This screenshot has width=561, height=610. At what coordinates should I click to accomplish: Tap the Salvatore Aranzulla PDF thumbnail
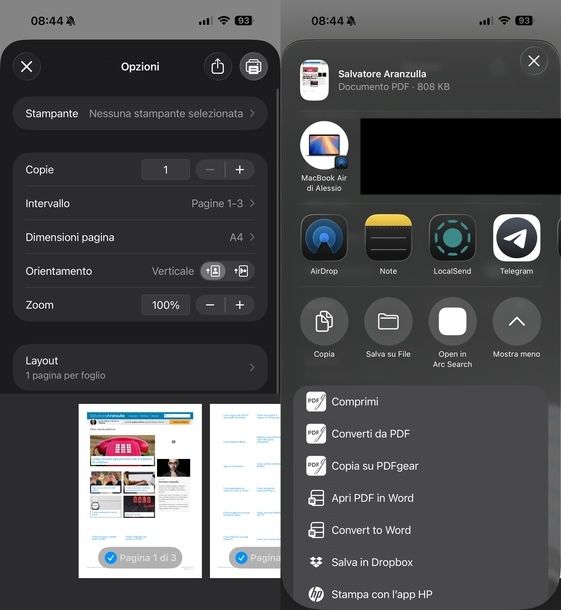pyautogui.click(x=314, y=80)
